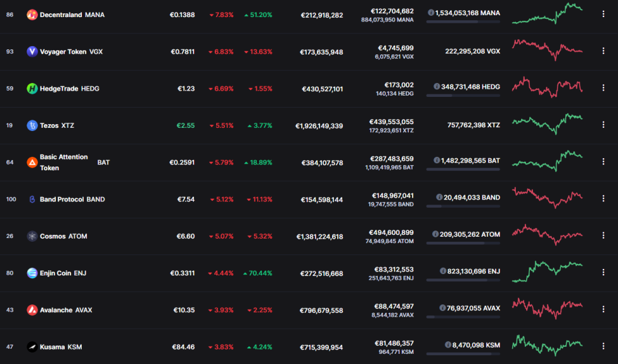Open the three-dot menu for Enjin Coin
Viewport: 618px width, 364px height.
(x=603, y=272)
